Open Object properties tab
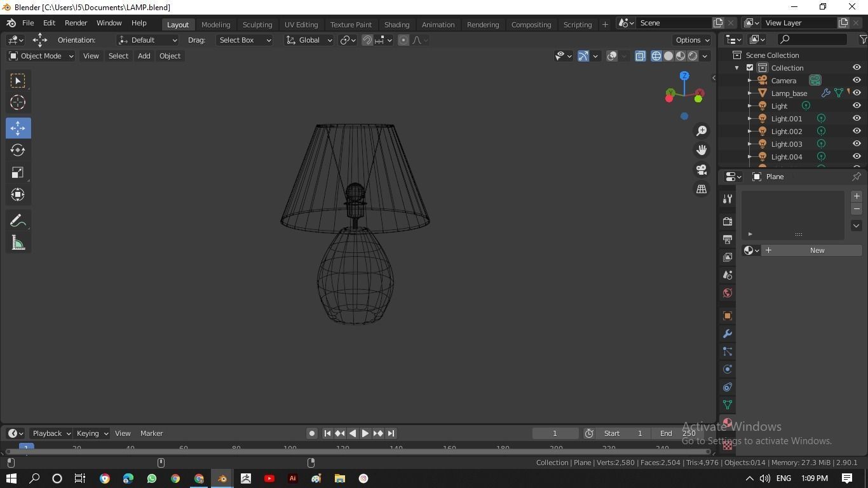This screenshot has height=488, width=868. tap(728, 316)
